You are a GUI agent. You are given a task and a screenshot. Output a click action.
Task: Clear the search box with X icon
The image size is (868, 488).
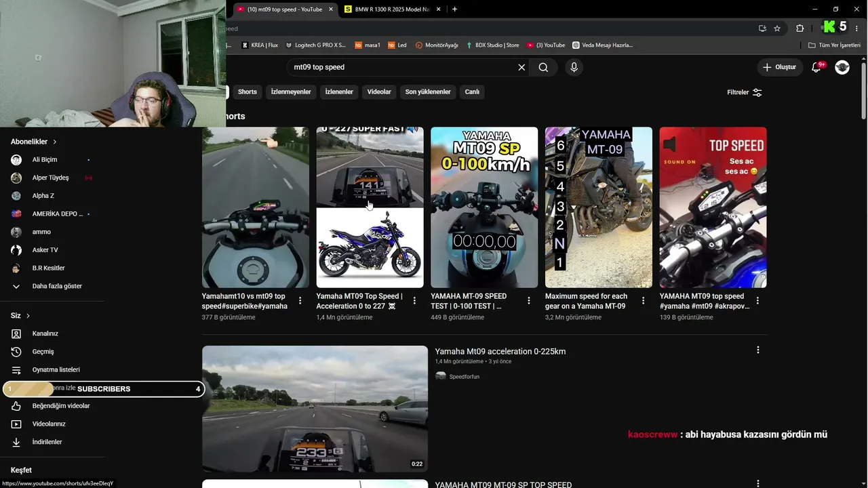click(521, 67)
